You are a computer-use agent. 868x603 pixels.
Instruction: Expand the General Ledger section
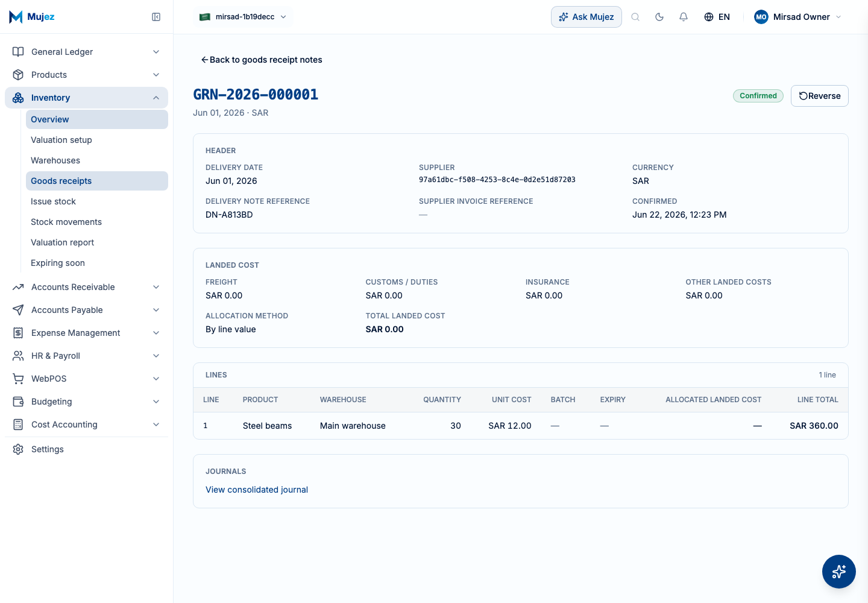(x=86, y=52)
